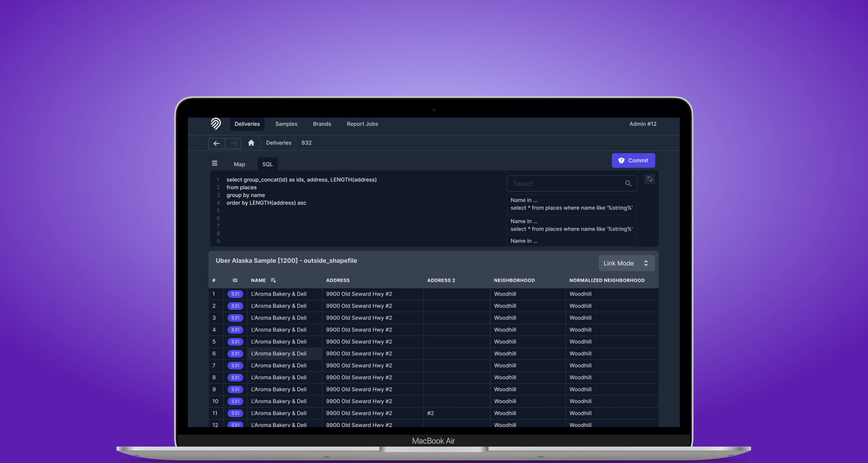Screen dimensions: 868x463
Task: Switch to the Map tab
Action: (x=239, y=164)
